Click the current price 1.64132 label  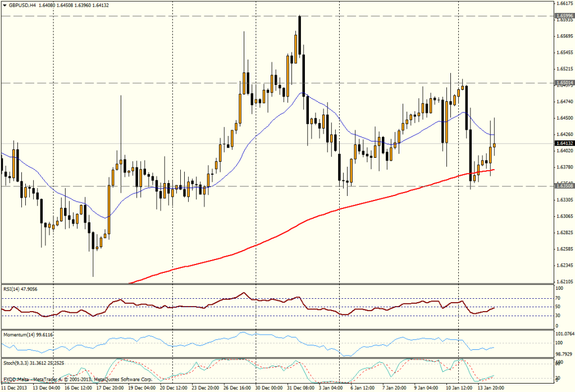tap(564, 143)
